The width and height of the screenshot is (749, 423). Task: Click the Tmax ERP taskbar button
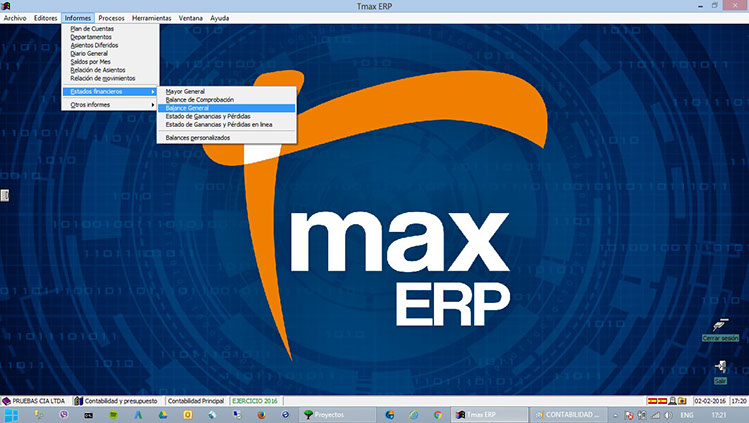(x=489, y=414)
